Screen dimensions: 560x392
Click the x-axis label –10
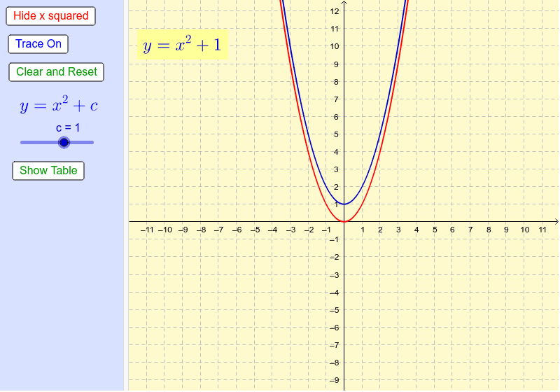[x=165, y=230]
